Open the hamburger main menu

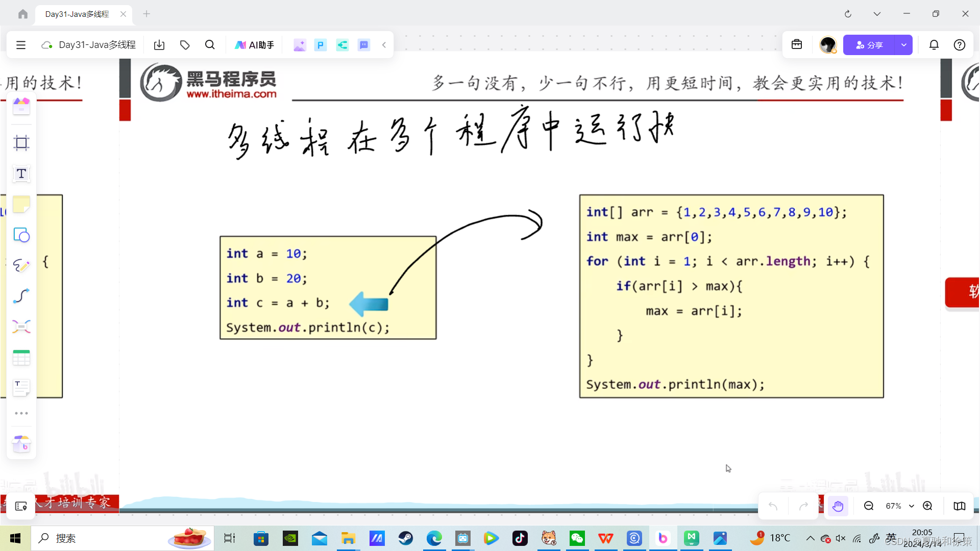(21, 45)
